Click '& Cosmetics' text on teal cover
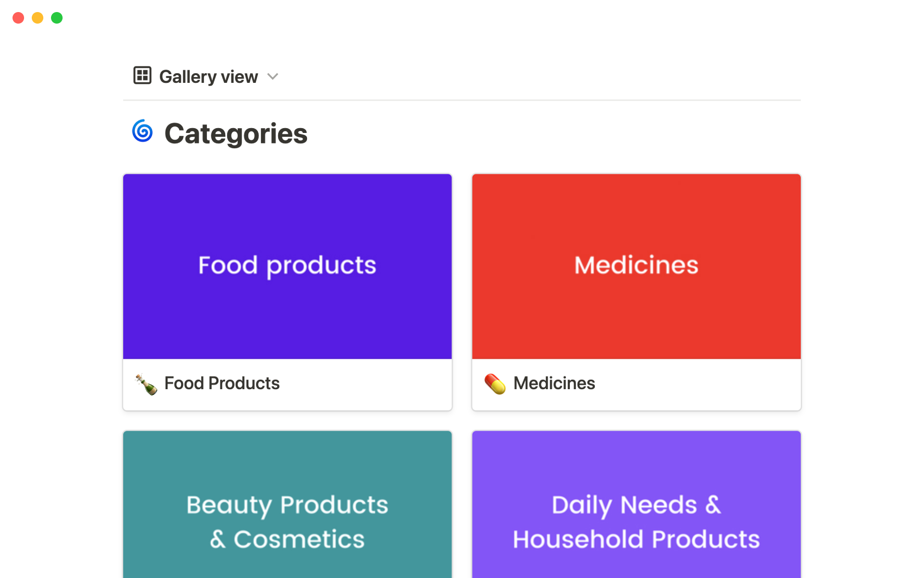This screenshot has width=924, height=578. coord(287,539)
